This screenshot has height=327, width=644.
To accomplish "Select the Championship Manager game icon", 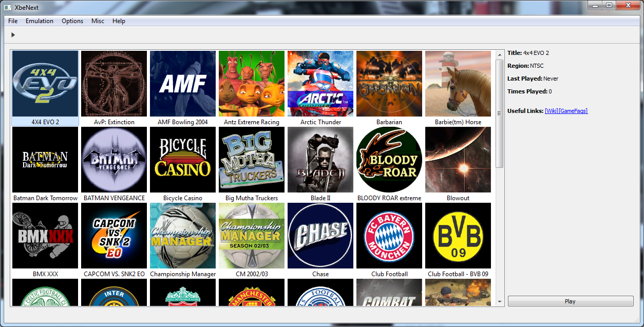I will tap(183, 236).
